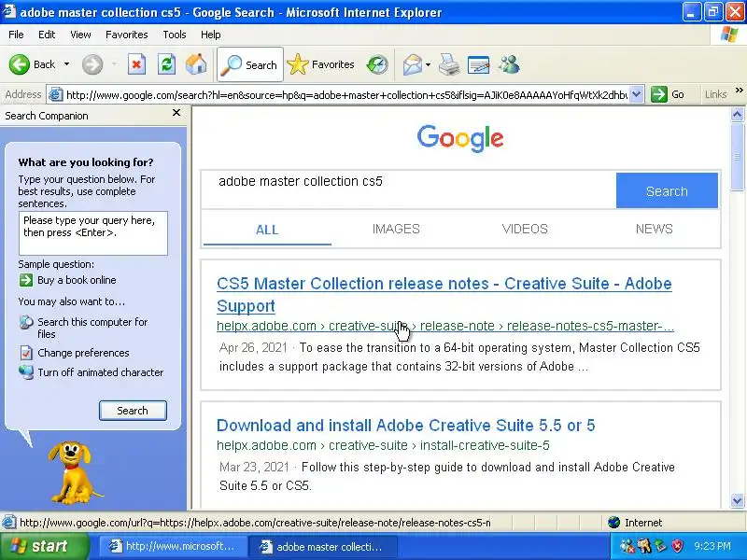Open the Messenger people icon

click(509, 64)
